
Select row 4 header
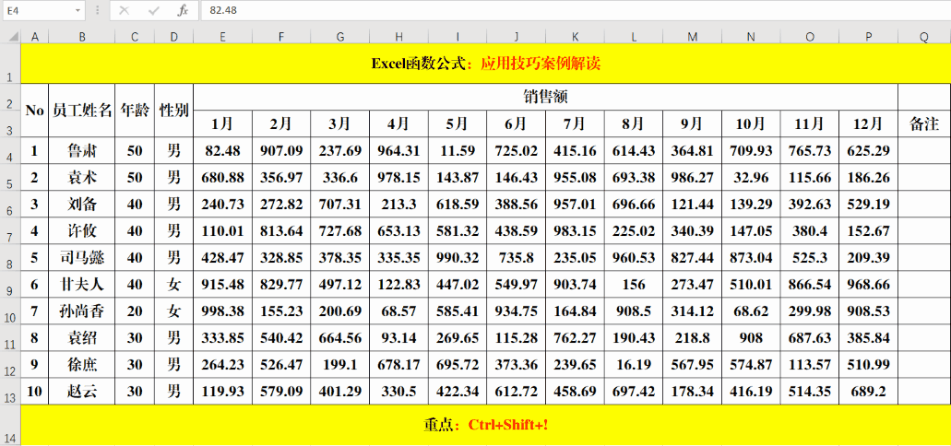10,150
